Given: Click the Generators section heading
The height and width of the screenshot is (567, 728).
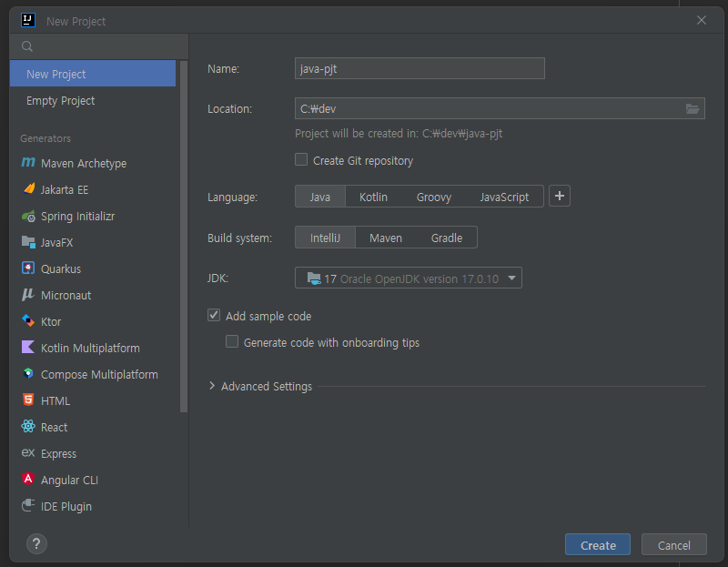Looking at the screenshot, I should point(45,138).
